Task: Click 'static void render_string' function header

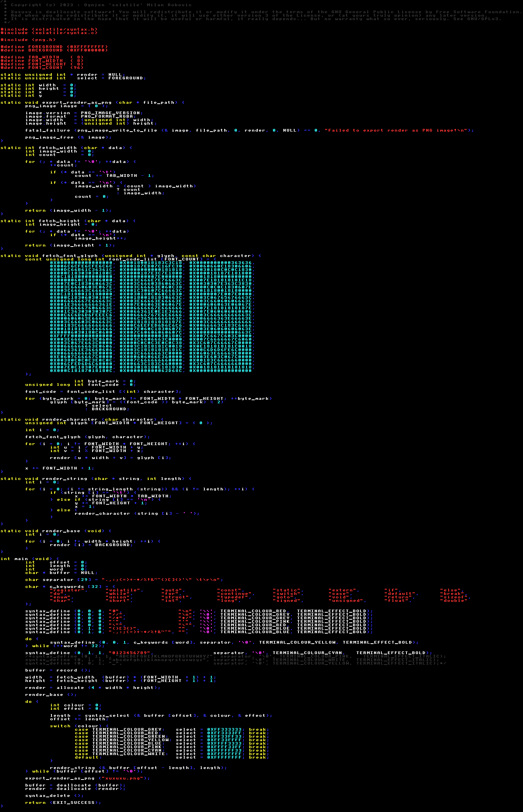Action: [x=96, y=479]
